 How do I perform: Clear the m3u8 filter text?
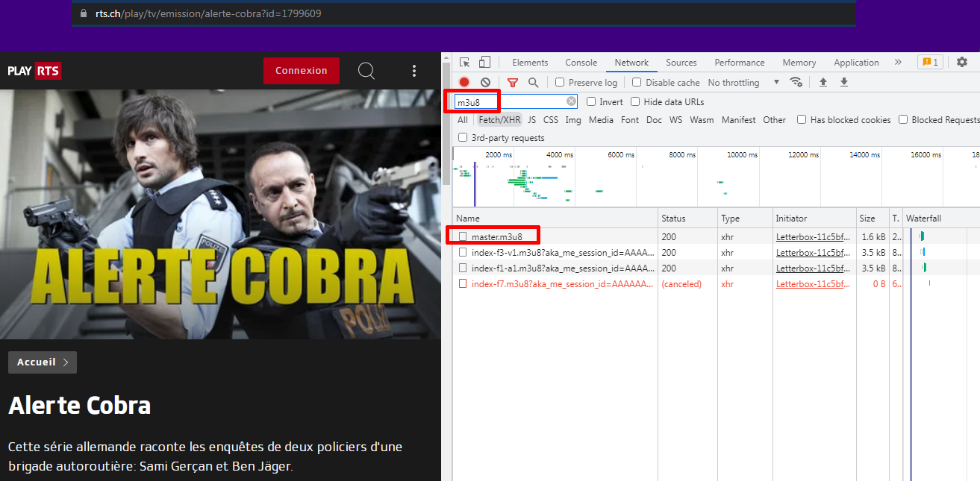571,101
